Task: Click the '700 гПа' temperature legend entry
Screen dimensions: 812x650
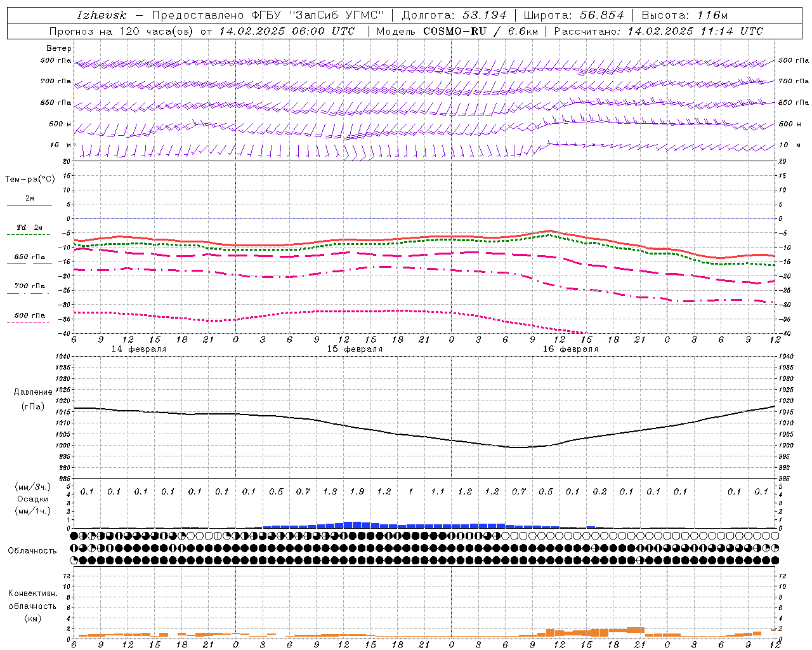Action: pos(29,286)
